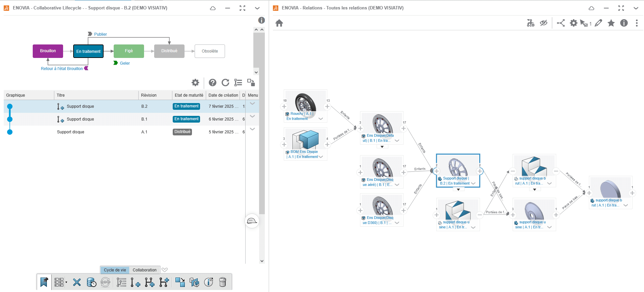Click the trash can delete icon
This screenshot has width=644, height=292.
[223, 282]
